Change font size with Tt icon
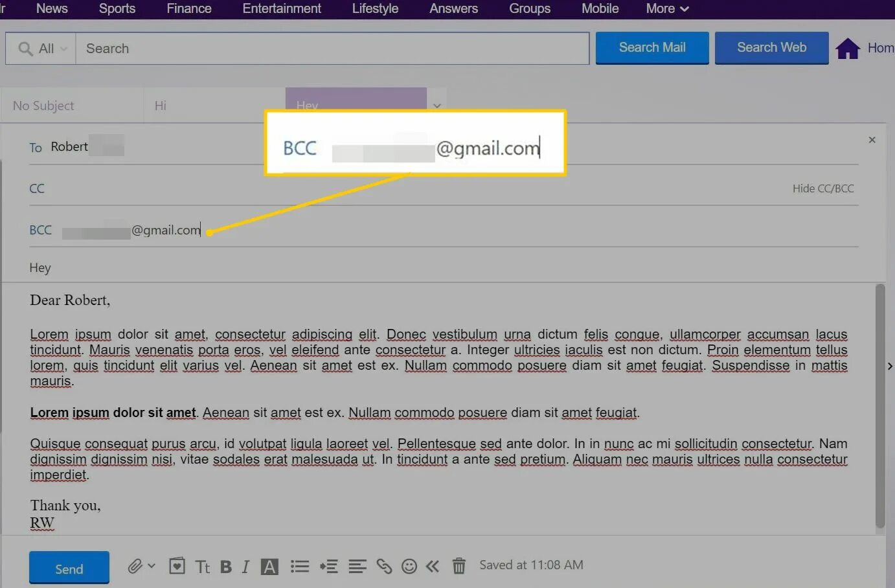The image size is (895, 588). (x=203, y=567)
